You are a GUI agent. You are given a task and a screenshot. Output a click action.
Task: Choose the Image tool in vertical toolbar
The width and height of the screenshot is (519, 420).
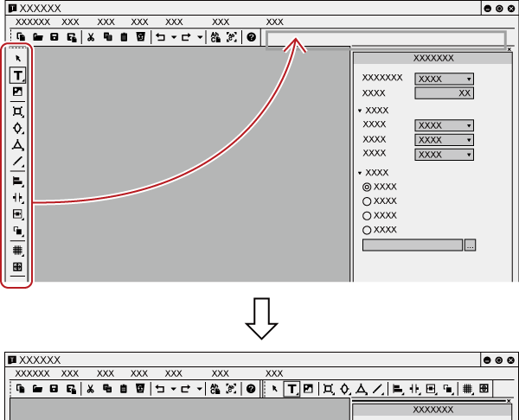pyautogui.click(x=17, y=92)
